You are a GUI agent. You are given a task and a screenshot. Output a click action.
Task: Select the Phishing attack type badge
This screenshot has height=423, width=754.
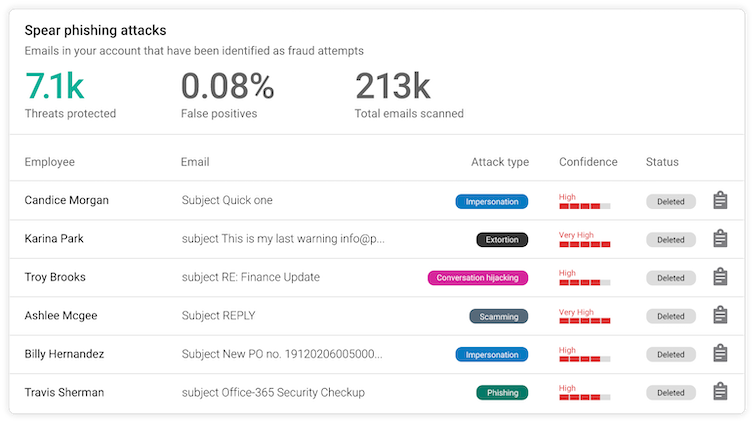[x=502, y=393]
